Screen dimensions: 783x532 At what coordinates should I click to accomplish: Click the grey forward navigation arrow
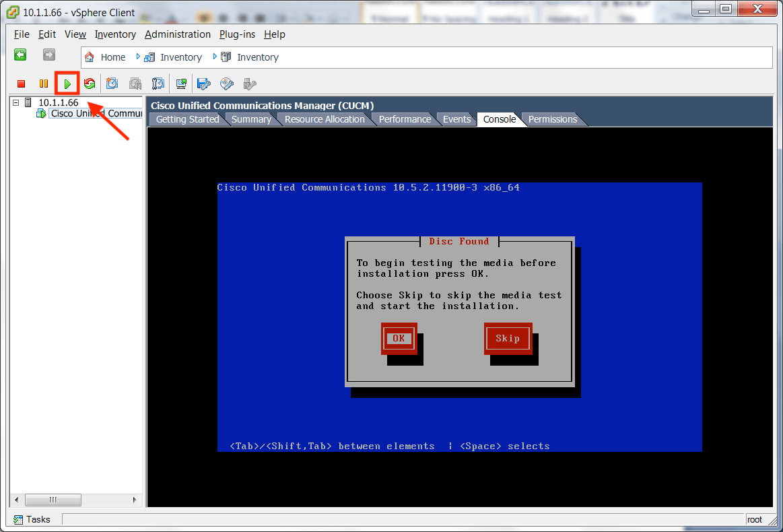(x=49, y=55)
